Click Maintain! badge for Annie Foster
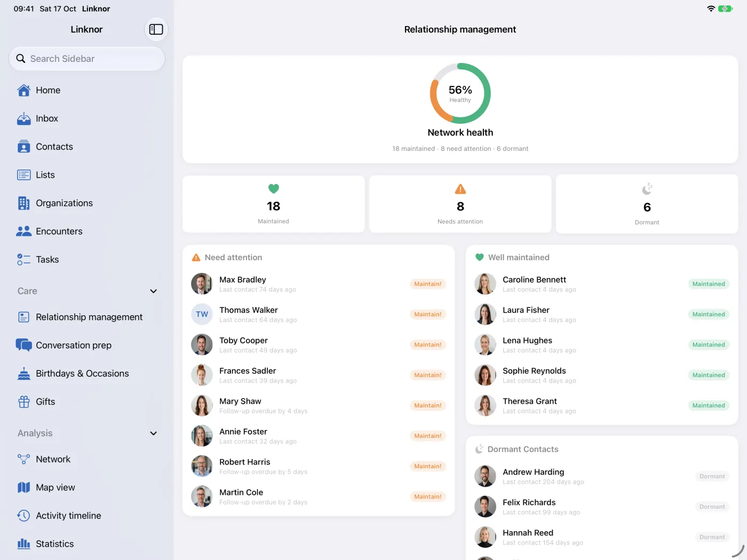 click(x=428, y=436)
